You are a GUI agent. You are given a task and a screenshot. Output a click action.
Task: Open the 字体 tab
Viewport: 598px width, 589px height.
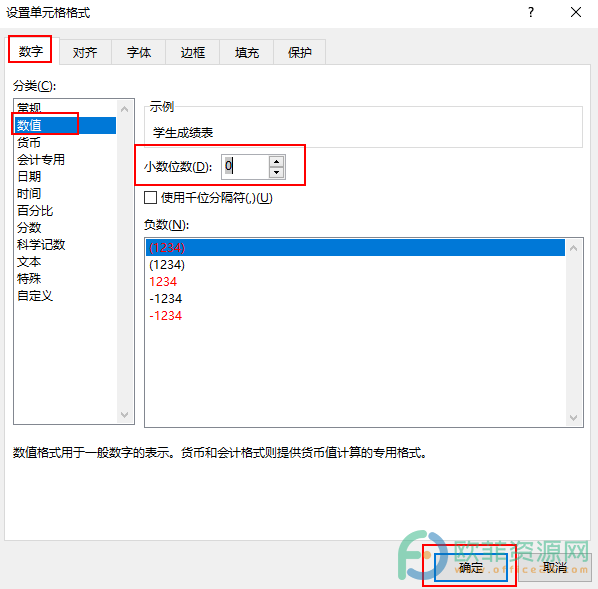139,52
